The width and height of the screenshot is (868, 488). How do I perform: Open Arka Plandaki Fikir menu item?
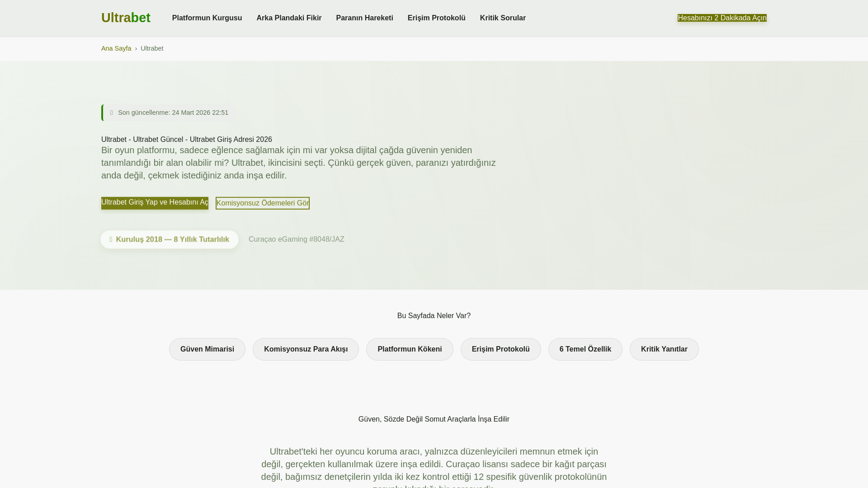(289, 18)
